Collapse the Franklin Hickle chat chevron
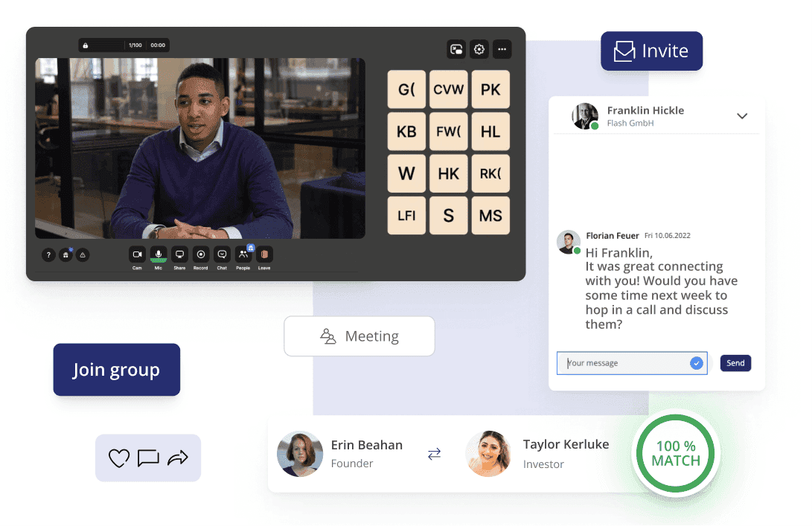 741,116
